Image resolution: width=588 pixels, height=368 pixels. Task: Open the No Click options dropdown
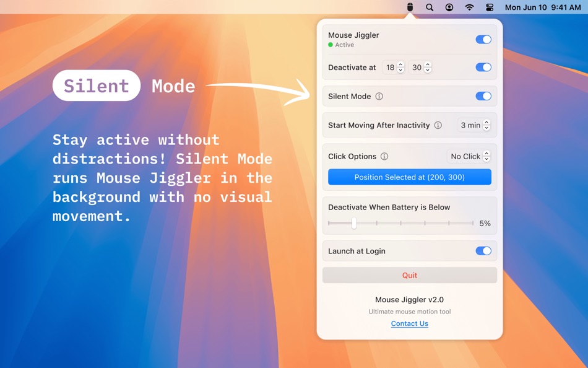click(469, 156)
